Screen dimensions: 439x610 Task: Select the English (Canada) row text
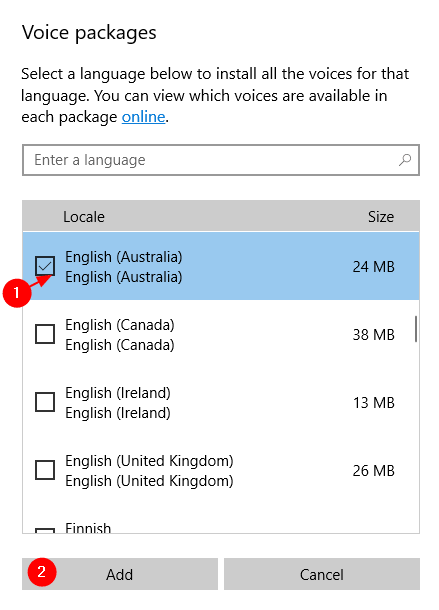120,335
